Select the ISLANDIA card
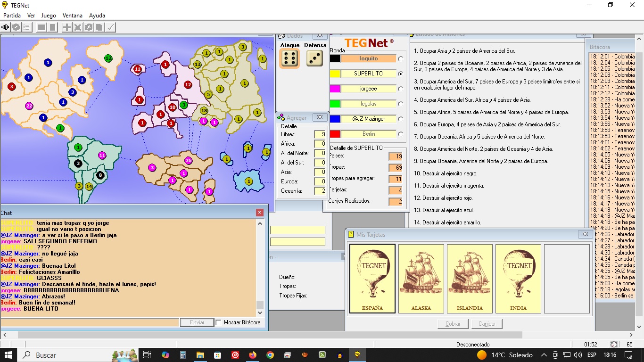Screen dimensions: 644x362 470,279
